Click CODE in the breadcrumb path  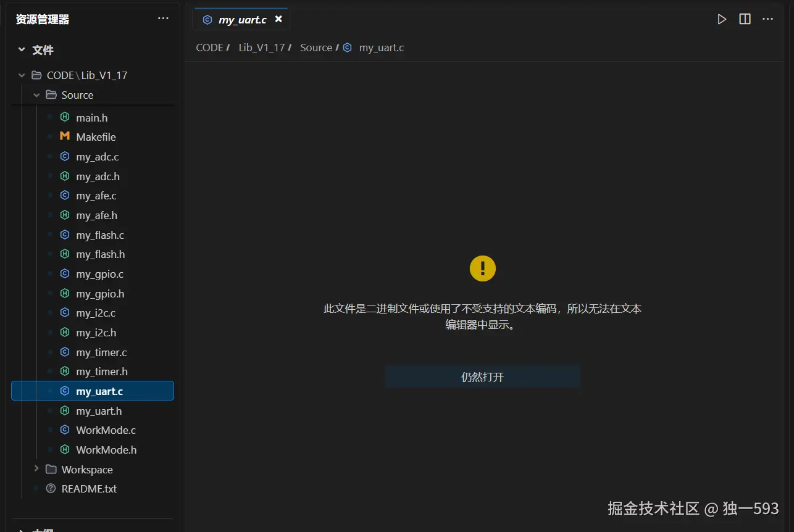pyautogui.click(x=209, y=47)
